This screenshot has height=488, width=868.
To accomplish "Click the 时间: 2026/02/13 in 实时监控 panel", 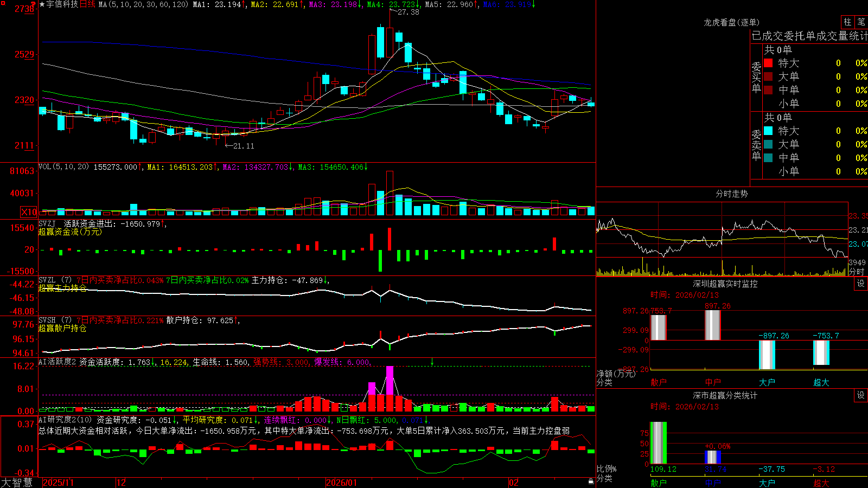I will click(x=684, y=295).
